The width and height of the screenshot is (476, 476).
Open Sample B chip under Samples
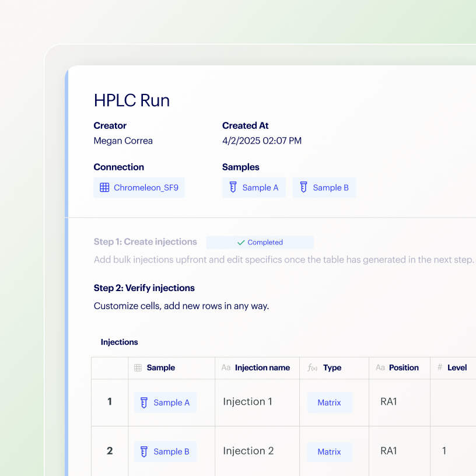(x=324, y=188)
